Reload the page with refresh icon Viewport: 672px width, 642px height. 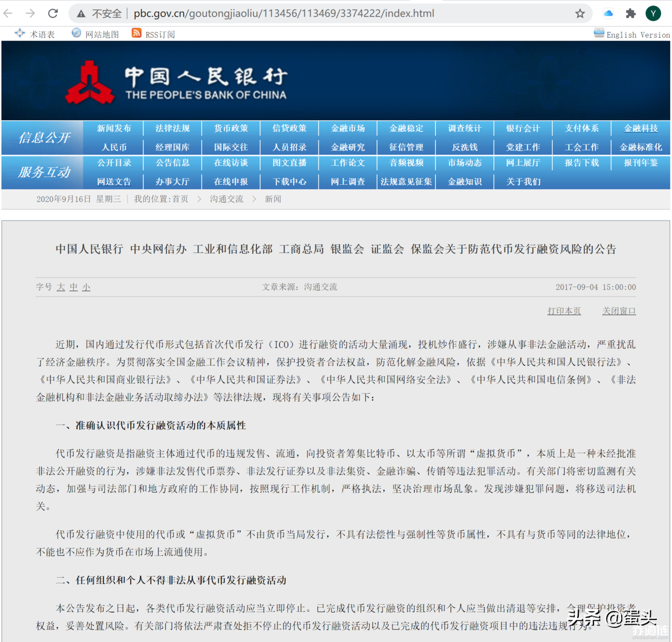53,13
